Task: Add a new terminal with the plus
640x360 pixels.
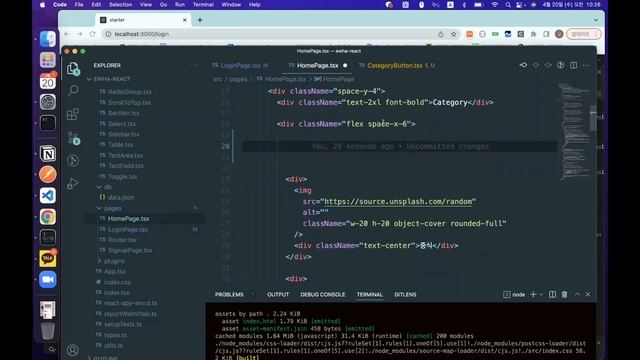Action: (533, 294)
